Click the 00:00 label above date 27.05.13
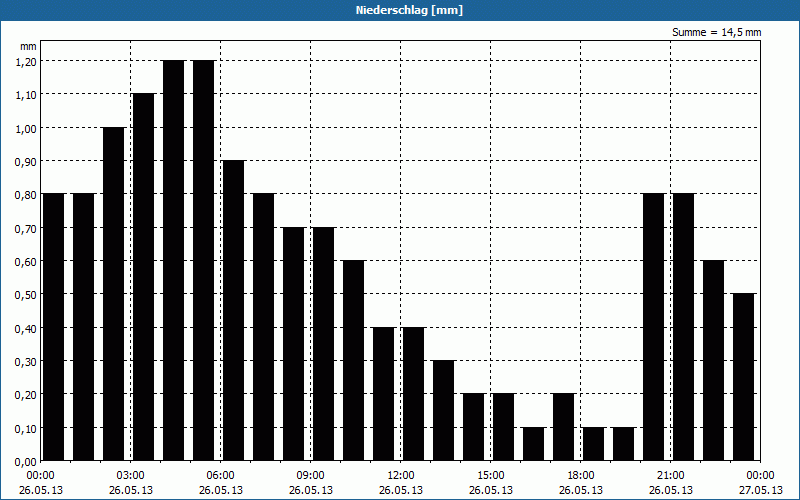Screen dimensions: 800x500 point(761,476)
